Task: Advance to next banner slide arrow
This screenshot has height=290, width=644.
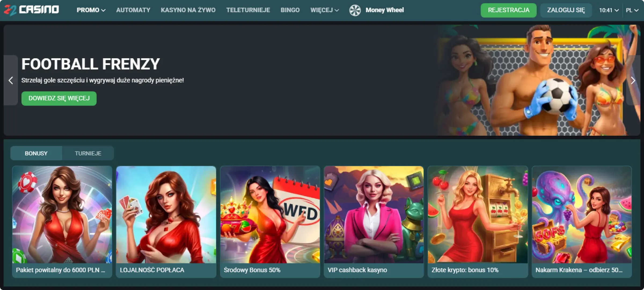Action: pos(633,80)
